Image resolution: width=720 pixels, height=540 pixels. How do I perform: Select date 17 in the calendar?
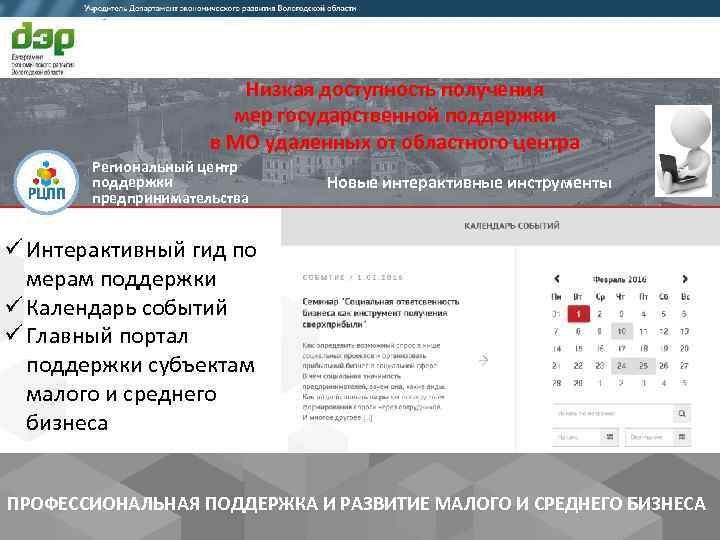click(622, 349)
